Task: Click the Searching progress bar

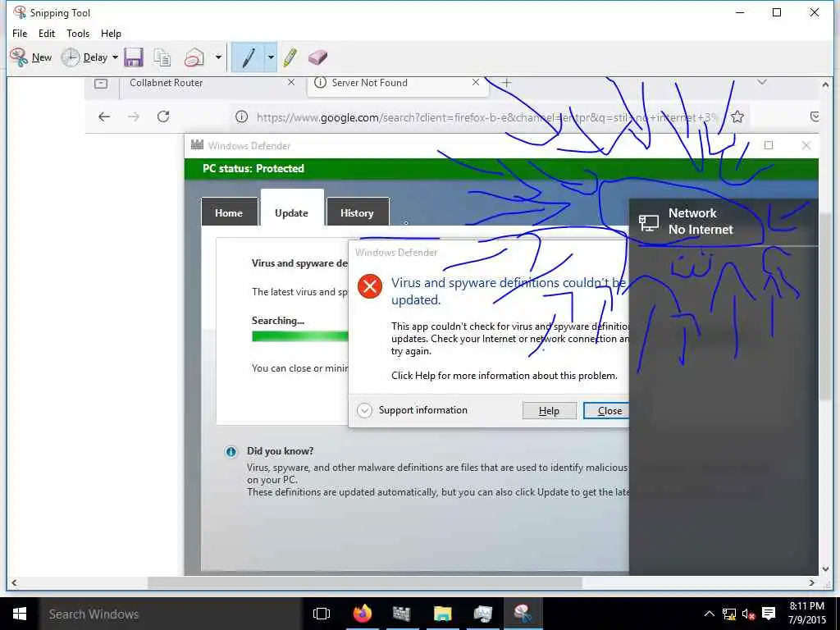Action: click(x=300, y=336)
